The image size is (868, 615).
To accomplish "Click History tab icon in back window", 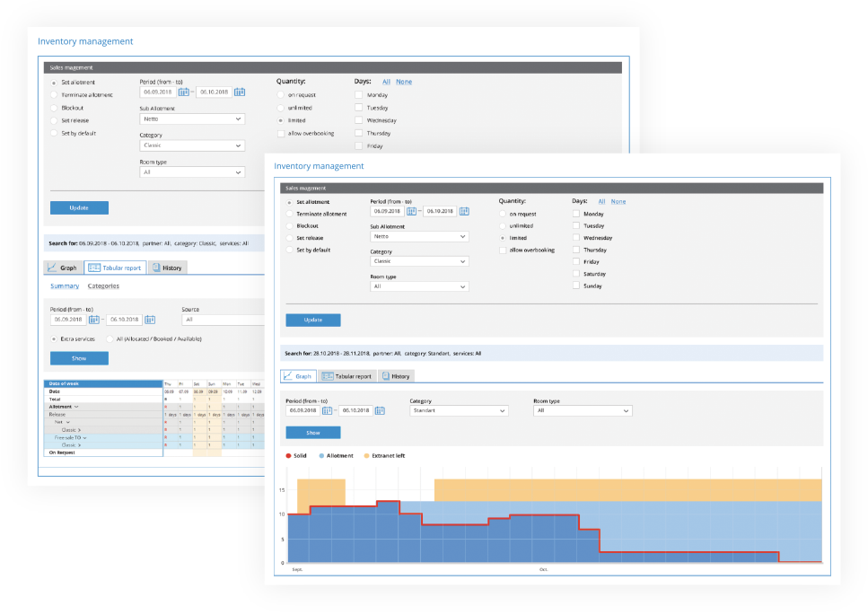I will pyautogui.click(x=156, y=268).
